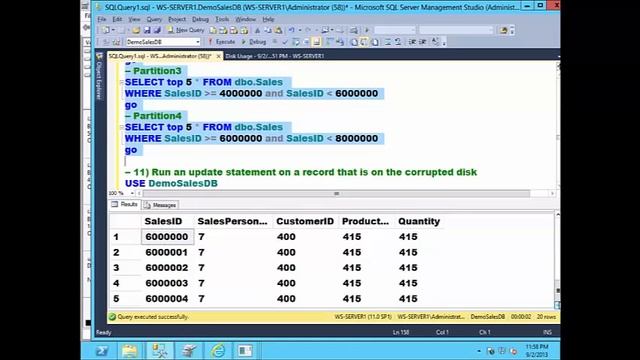Select the cell with SalesID 6000002
This screenshot has height=360, width=640.
[x=167, y=268]
